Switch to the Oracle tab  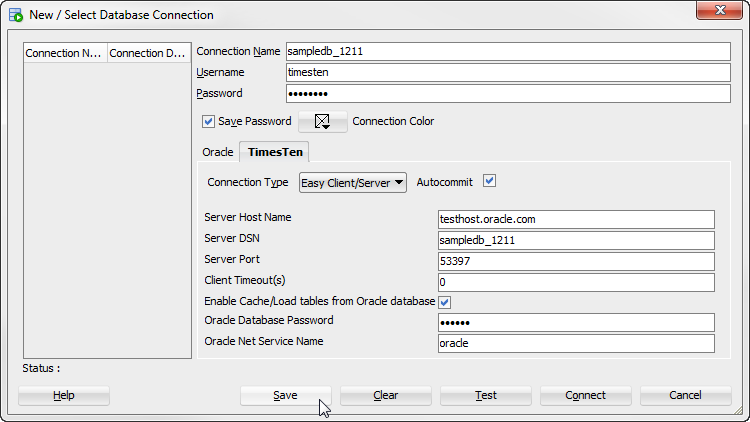[218, 152]
